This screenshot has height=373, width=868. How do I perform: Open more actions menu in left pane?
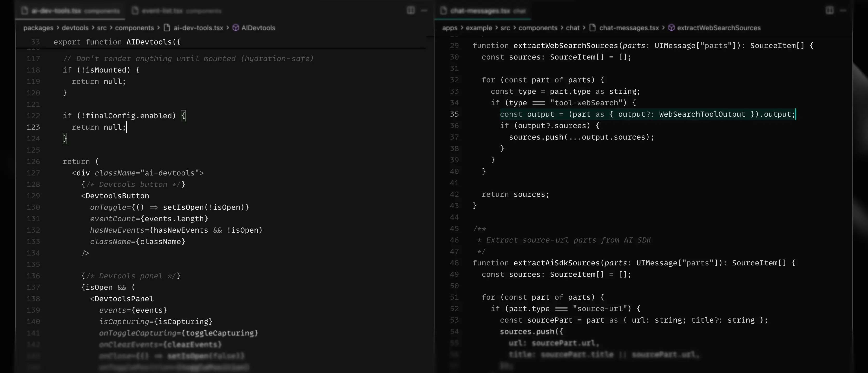tap(424, 10)
